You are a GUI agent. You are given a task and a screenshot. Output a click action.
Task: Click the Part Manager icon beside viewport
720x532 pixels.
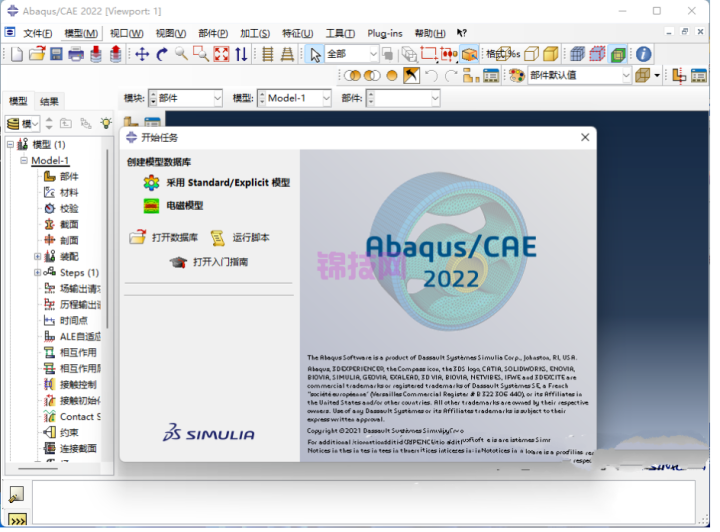pos(152,122)
